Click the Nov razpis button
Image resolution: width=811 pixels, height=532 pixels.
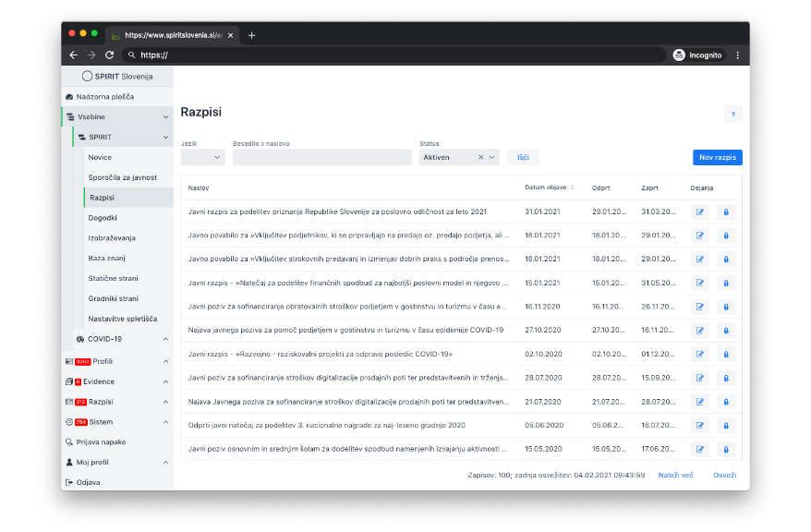(x=717, y=158)
